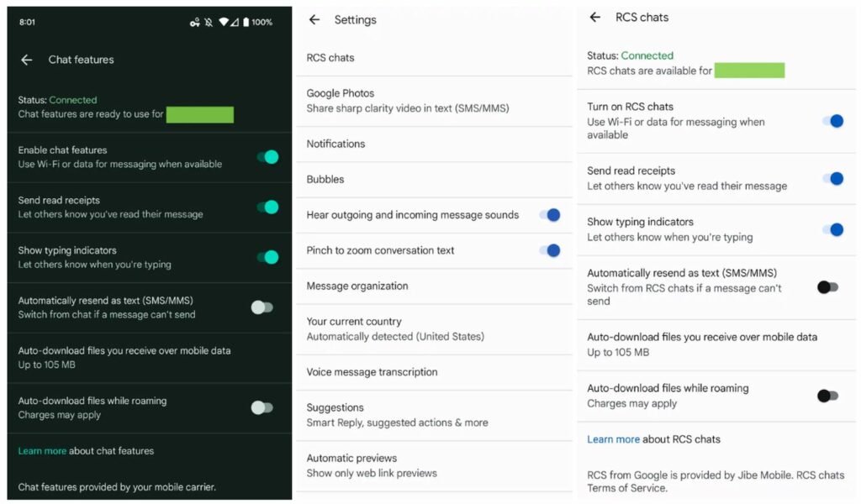The width and height of the screenshot is (861, 504).
Task: Tap redacted green number in RCS chats
Action: pos(749,71)
